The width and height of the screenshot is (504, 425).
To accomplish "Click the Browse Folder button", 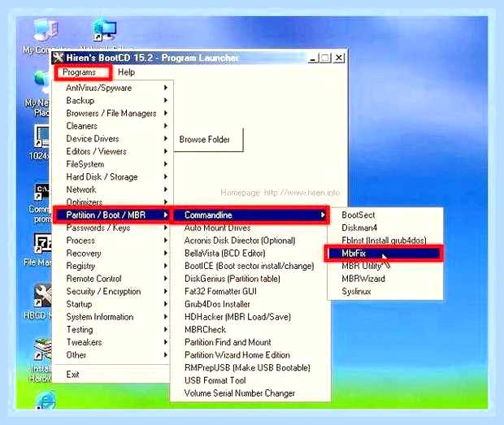I will 208,140.
